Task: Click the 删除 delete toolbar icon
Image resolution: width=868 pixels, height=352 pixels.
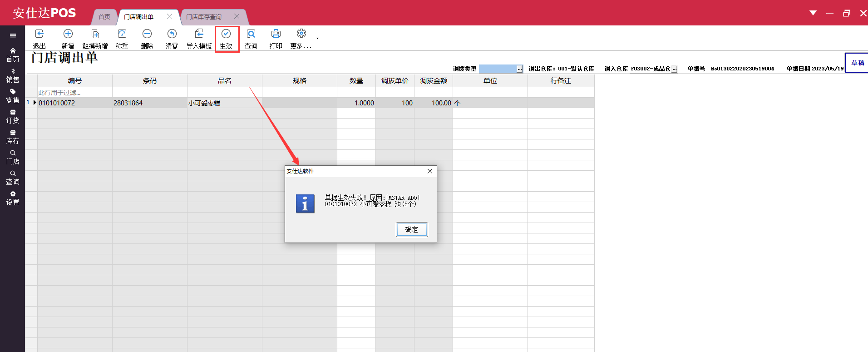Action: coord(147,39)
